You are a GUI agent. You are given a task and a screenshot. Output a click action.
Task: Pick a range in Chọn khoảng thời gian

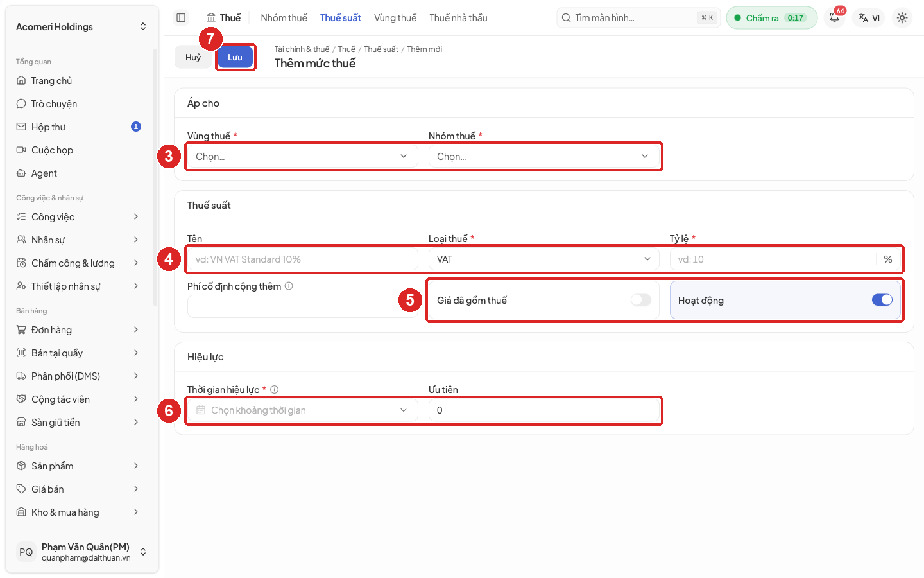302,410
